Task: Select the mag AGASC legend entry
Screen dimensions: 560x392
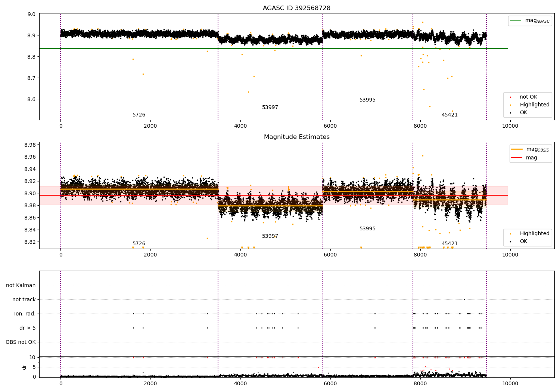Action: click(530, 21)
